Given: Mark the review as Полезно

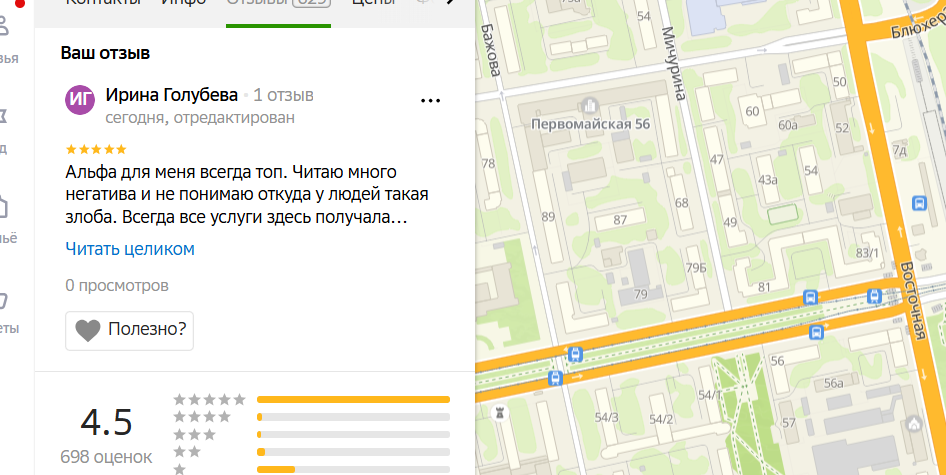Looking at the screenshot, I should [x=130, y=331].
